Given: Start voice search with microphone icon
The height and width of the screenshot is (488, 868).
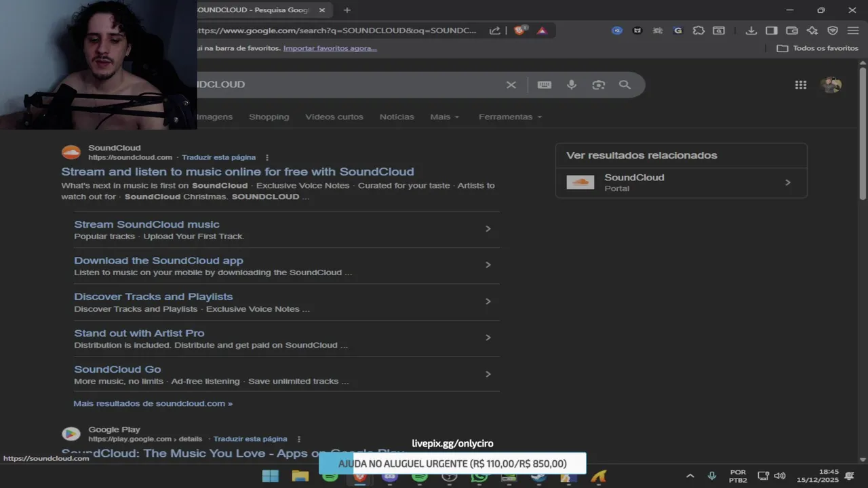Looking at the screenshot, I should [x=572, y=85].
